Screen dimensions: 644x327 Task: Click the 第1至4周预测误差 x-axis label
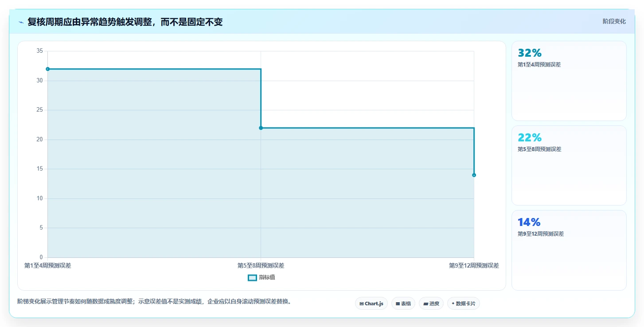47,266
